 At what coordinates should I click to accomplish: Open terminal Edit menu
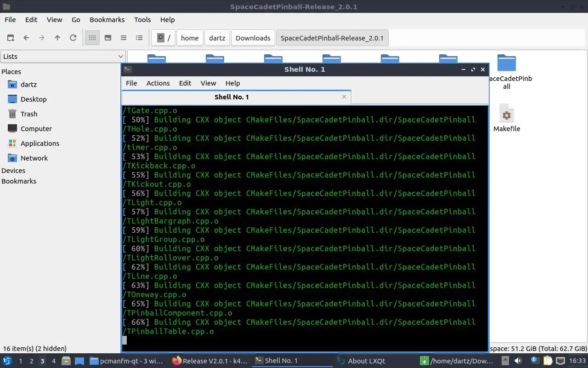point(185,83)
